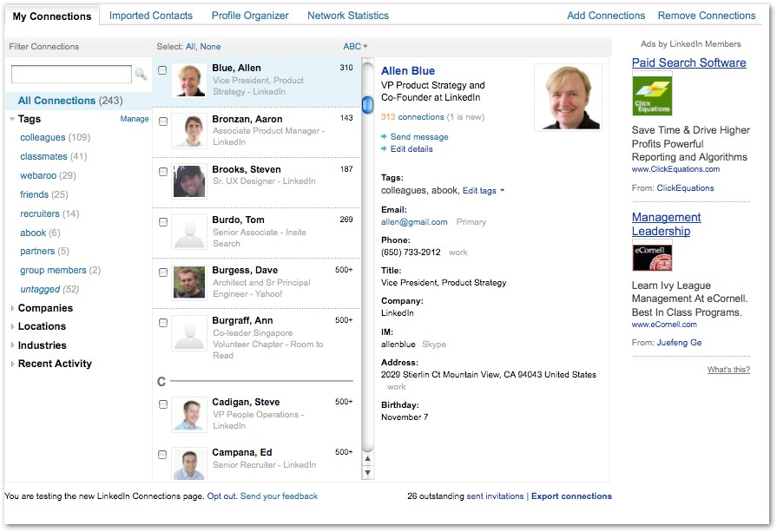Focus the Filter Connections search field
This screenshot has width=777, height=532.
[71, 75]
